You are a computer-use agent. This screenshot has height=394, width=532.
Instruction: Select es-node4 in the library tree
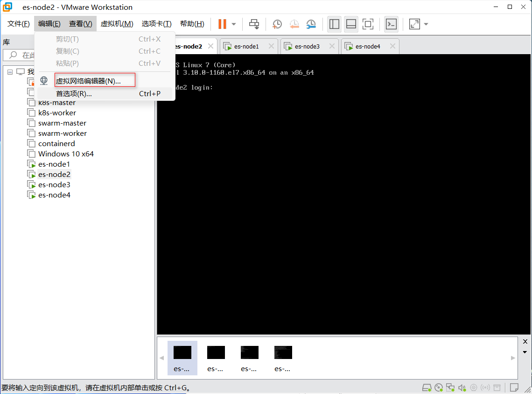pyautogui.click(x=54, y=195)
